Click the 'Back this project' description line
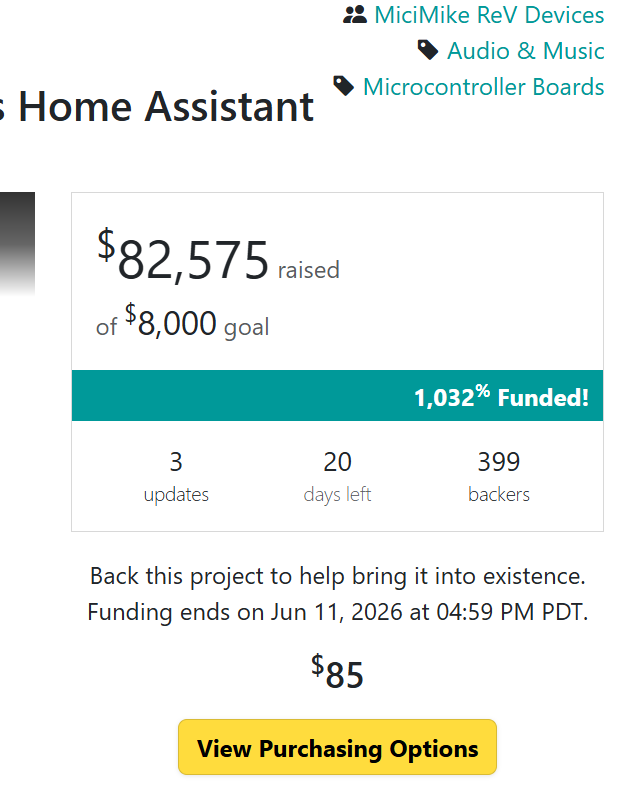633x795 pixels. [x=337, y=576]
